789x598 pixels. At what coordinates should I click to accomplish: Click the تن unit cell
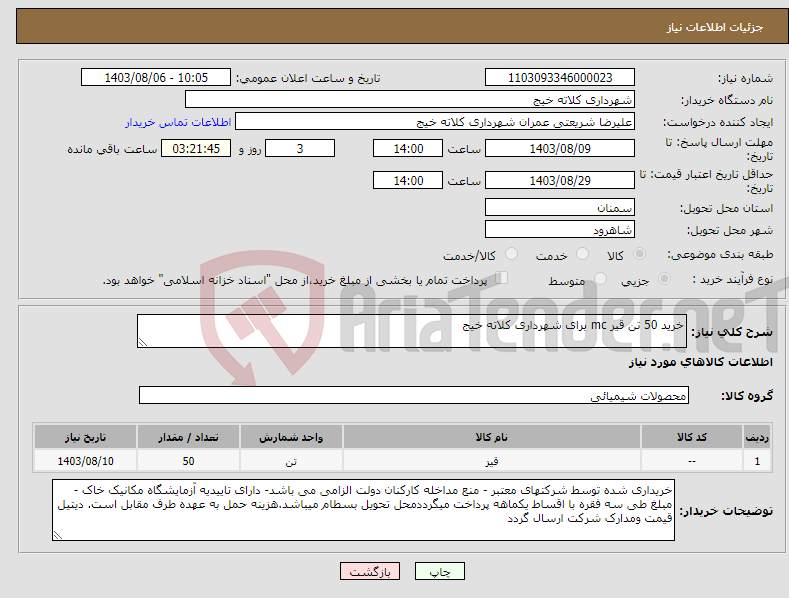291,461
